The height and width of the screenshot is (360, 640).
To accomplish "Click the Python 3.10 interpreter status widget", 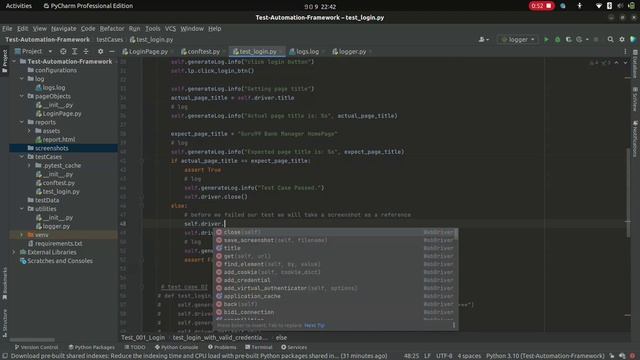I will pos(544,356).
